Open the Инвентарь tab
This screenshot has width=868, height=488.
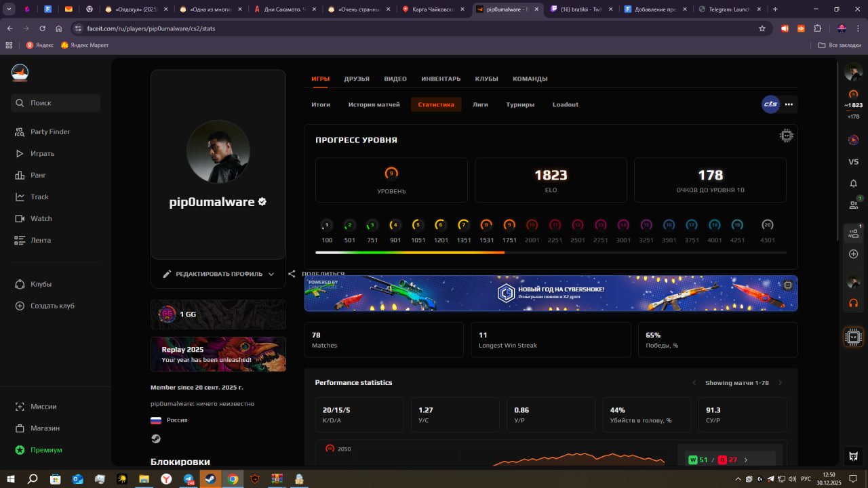[440, 79]
